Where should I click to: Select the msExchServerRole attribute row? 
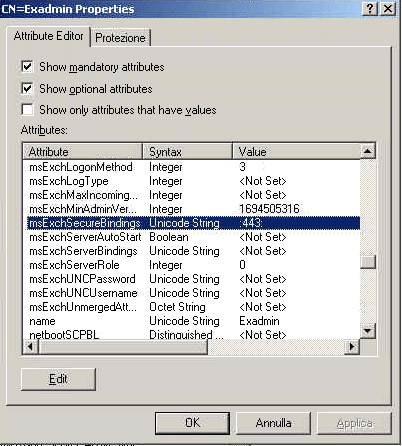(x=193, y=265)
